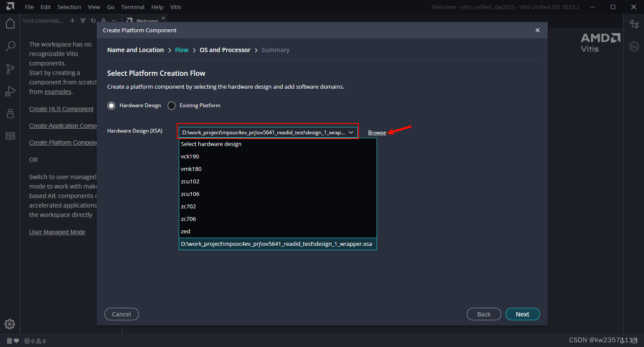This screenshot has height=347, width=644.
Task: Choose zcu102 from the hardware list
Action: (x=278, y=181)
